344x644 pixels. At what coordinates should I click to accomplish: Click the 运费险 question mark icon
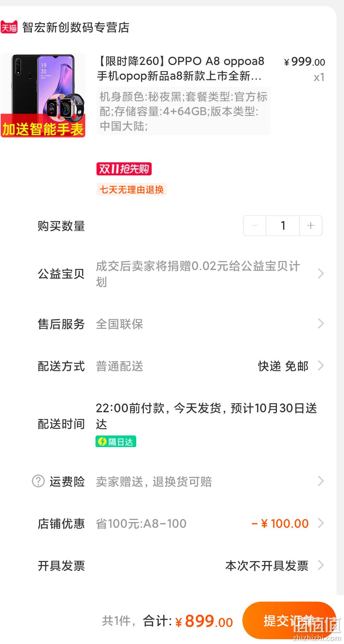(x=38, y=481)
